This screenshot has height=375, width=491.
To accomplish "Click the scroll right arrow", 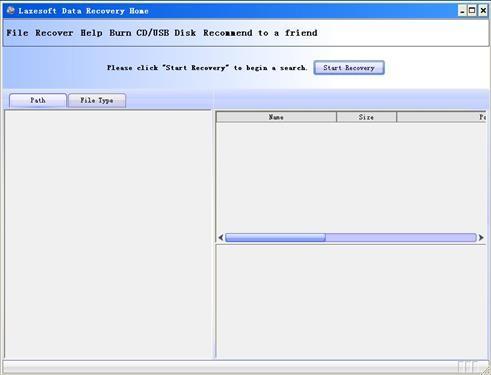I will 481,238.
